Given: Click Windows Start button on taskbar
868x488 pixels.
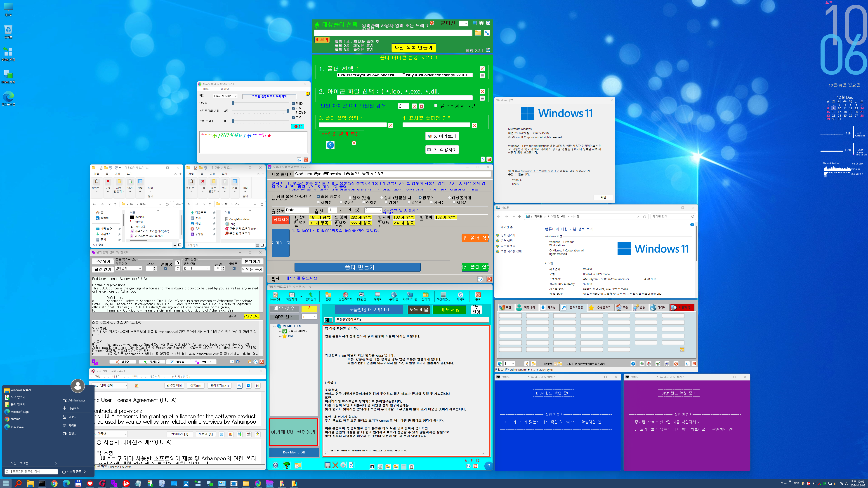Looking at the screenshot, I should pyautogui.click(x=6, y=483).
